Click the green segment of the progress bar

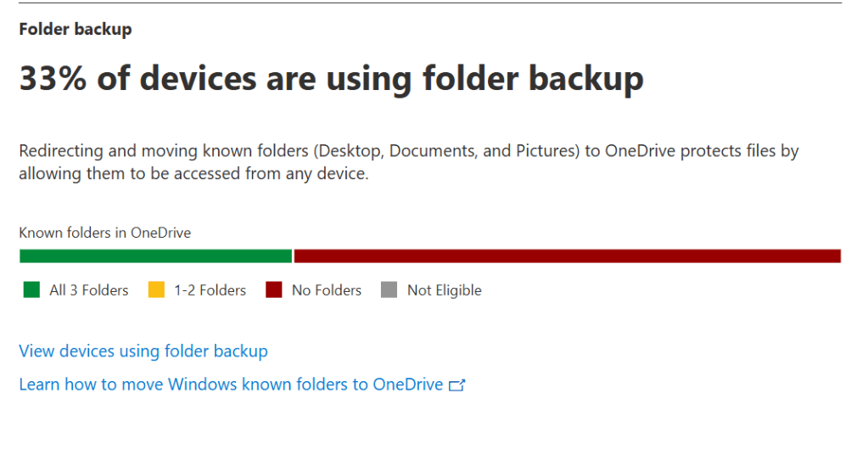(x=155, y=256)
